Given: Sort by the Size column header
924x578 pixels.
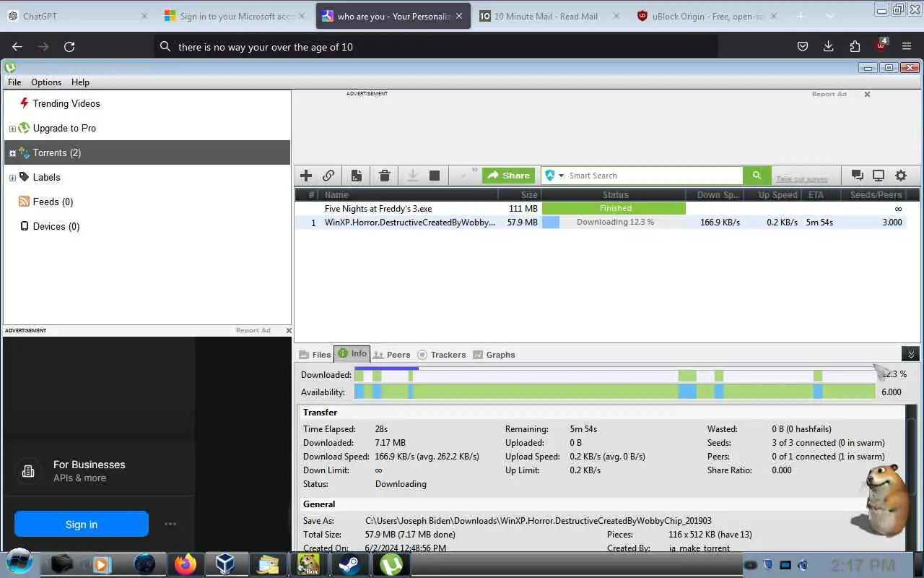Looking at the screenshot, I should [x=519, y=194].
